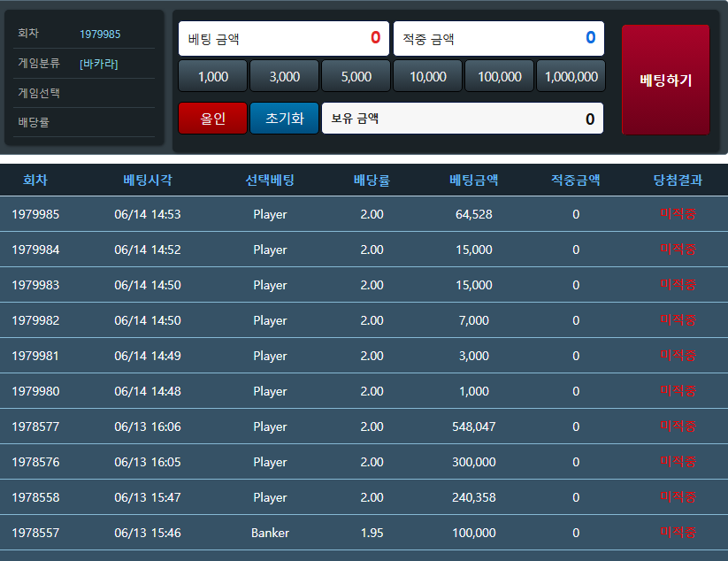Select round 1978577 row cell
Screen dimensions: 728x561
pos(35,427)
